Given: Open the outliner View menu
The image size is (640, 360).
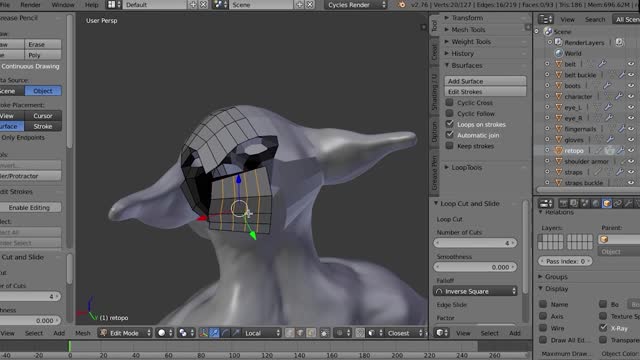Looking at the screenshot, I should 567,19.
